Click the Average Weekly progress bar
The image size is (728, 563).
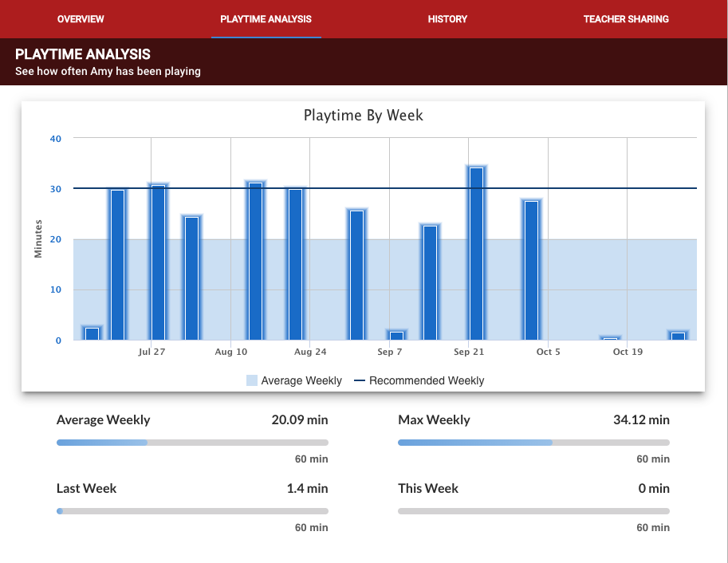tap(192, 443)
